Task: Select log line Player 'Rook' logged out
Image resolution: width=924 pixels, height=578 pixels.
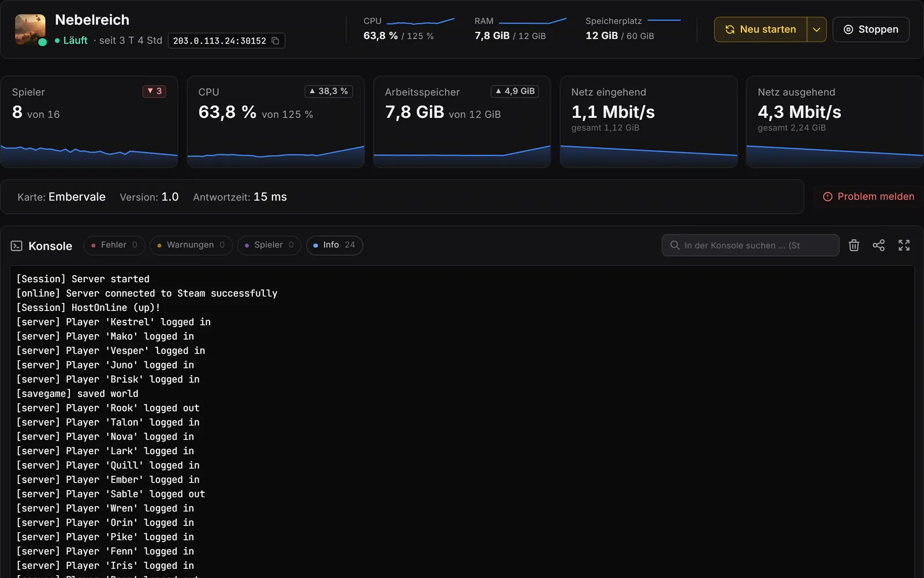Action: point(108,408)
